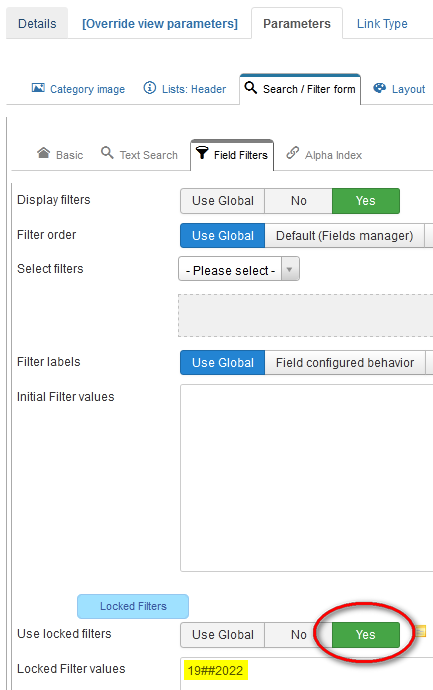
Task: Open the Link Type tab
Action: coord(382,24)
